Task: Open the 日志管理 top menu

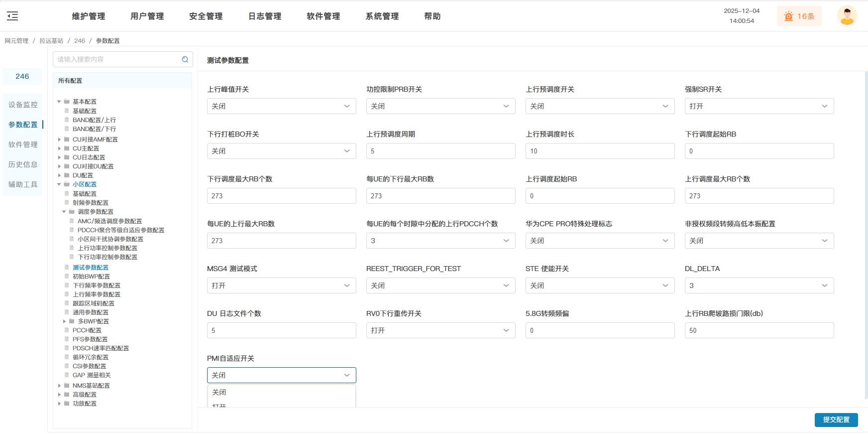Action: (265, 16)
